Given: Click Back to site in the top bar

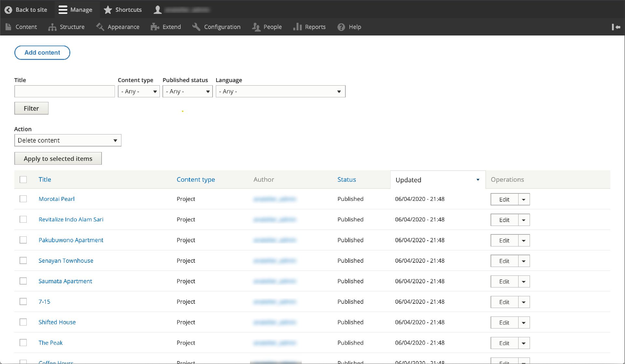Looking at the screenshot, I should coord(26,10).
